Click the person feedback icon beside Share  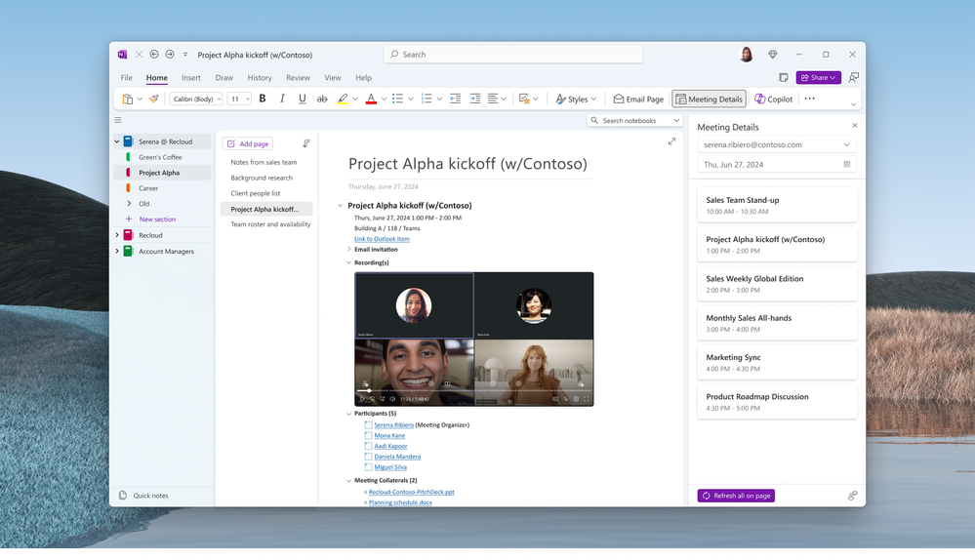854,77
